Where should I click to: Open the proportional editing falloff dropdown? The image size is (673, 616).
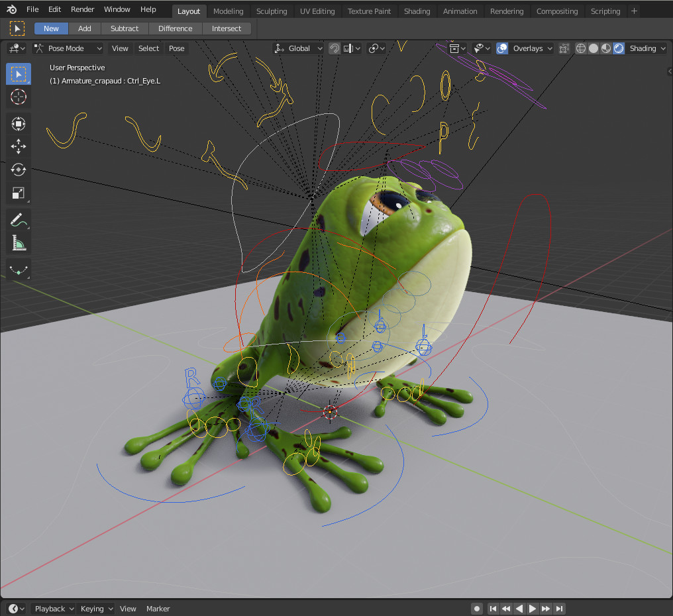click(x=377, y=48)
